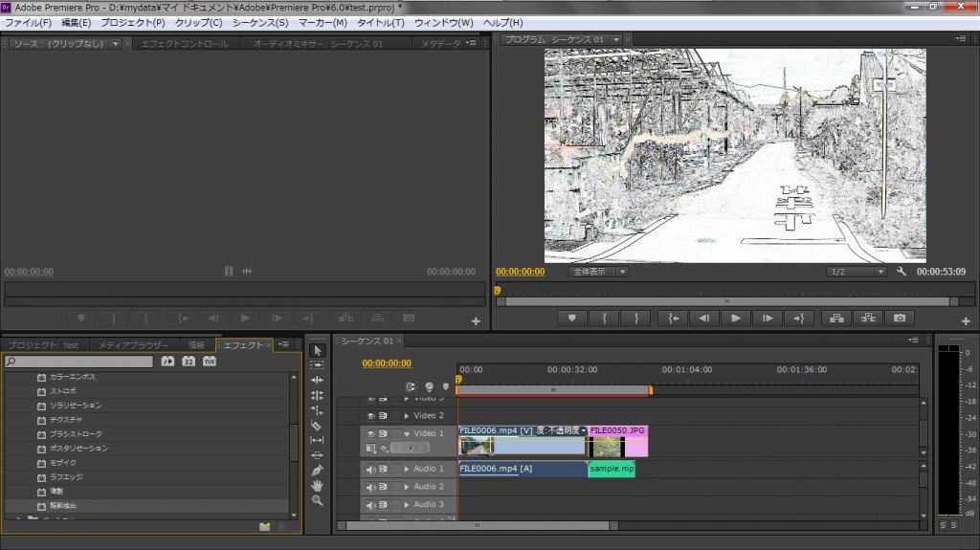Toggle sync lock on Video 1
The height and width of the screenshot is (550, 980).
coord(383,433)
